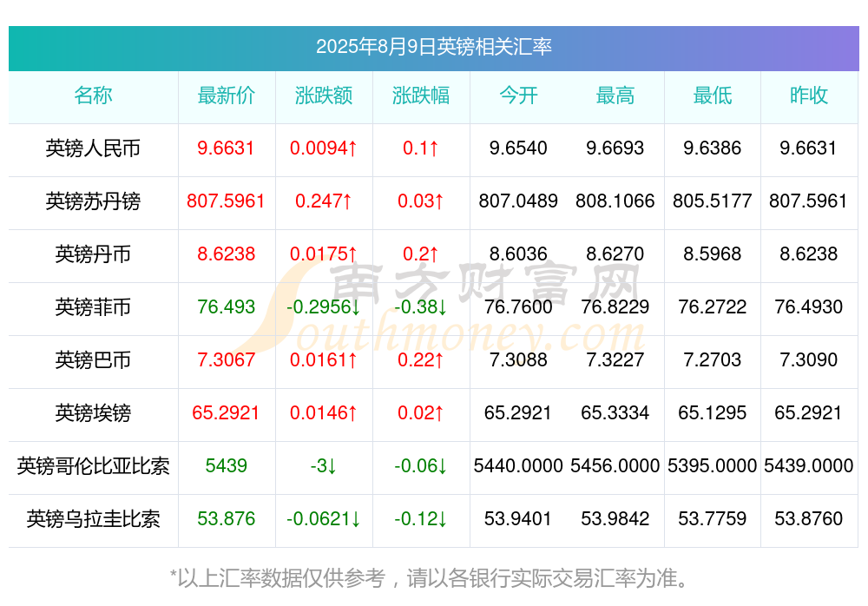
Task: Click previous close '5439.0000'
Action: 809,466
